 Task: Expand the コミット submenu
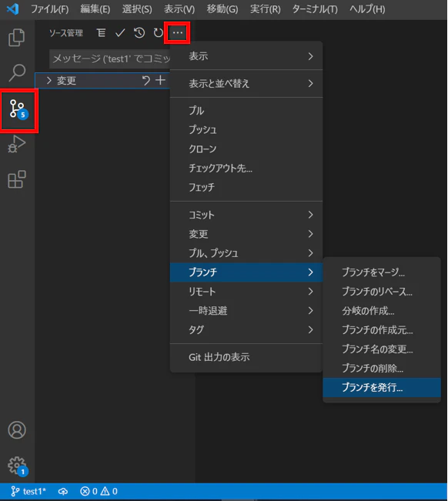click(x=246, y=215)
